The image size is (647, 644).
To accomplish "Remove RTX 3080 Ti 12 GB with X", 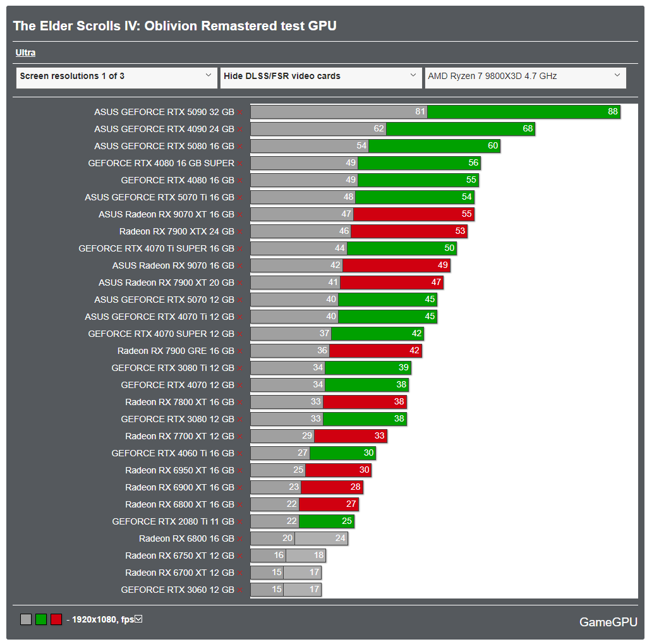I will click(240, 368).
